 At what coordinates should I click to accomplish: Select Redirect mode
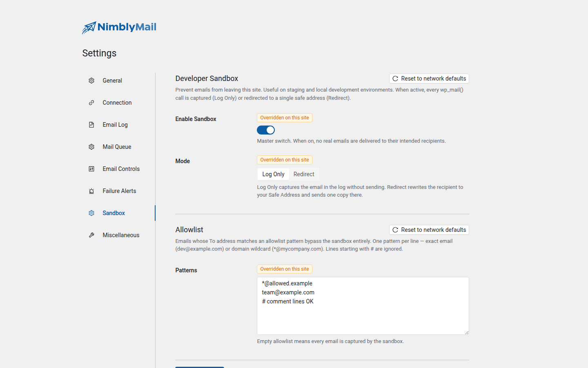304,174
